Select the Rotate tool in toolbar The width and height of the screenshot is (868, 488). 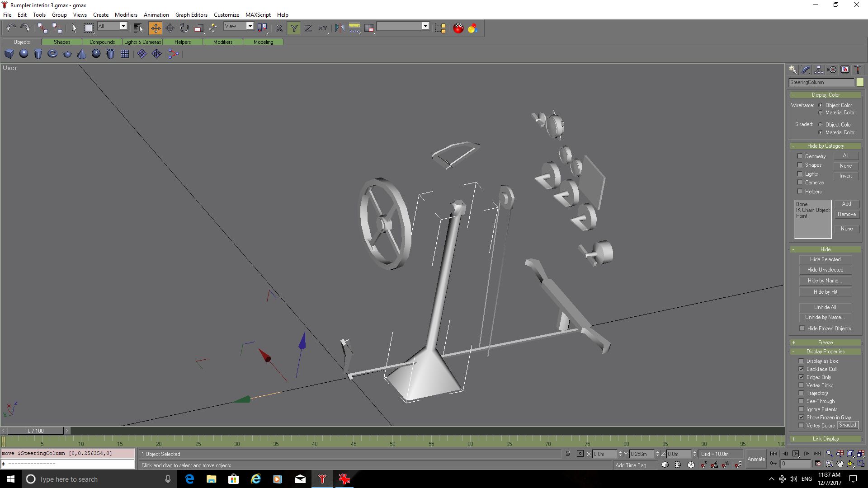tap(184, 28)
